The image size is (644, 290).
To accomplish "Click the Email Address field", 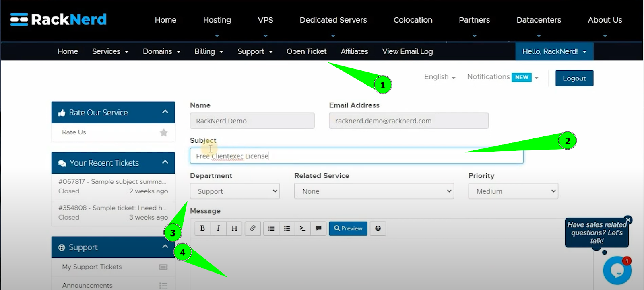I will coord(409,121).
